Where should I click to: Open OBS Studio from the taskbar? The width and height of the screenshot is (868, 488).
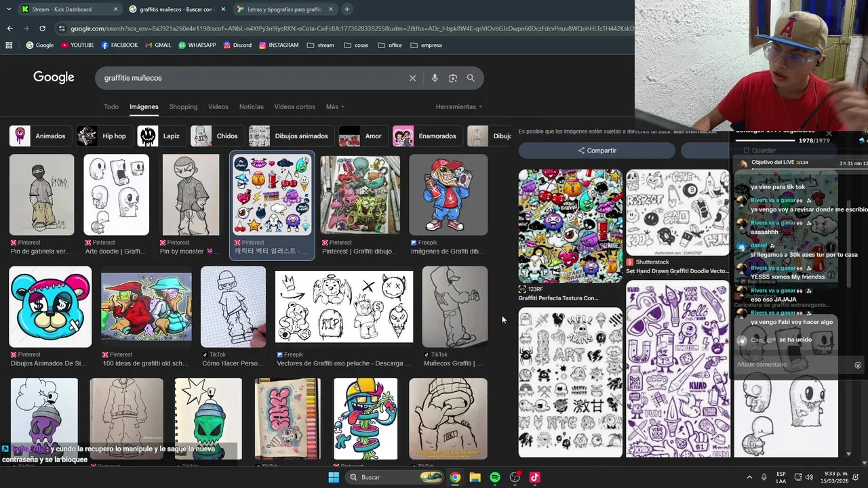pyautogui.click(x=515, y=477)
